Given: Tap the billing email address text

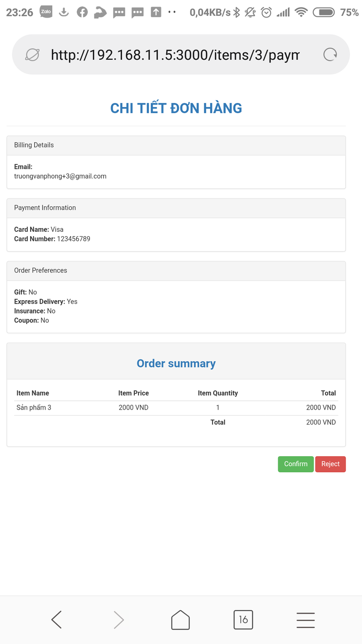Looking at the screenshot, I should click(60, 176).
